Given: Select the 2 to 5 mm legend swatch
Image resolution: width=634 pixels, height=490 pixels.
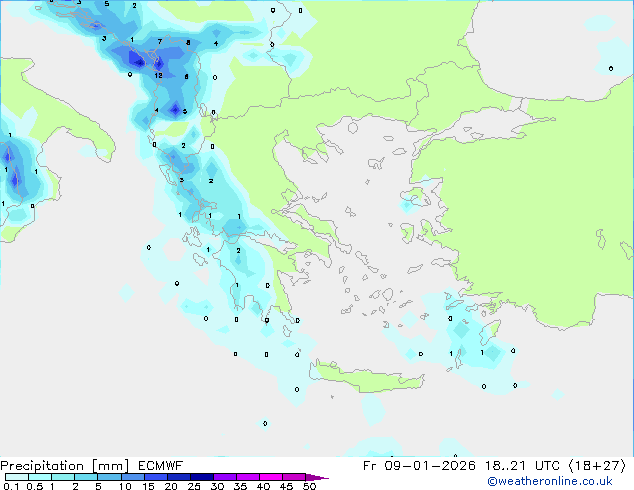Looking at the screenshot, I should [x=86, y=477].
